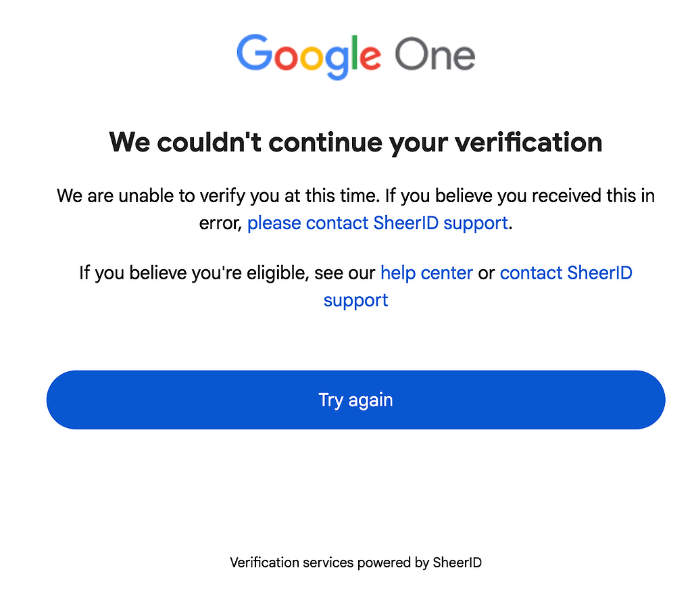This screenshot has height=616, width=692.
Task: Click 'Verification services powered by' footer text
Action: point(329,563)
